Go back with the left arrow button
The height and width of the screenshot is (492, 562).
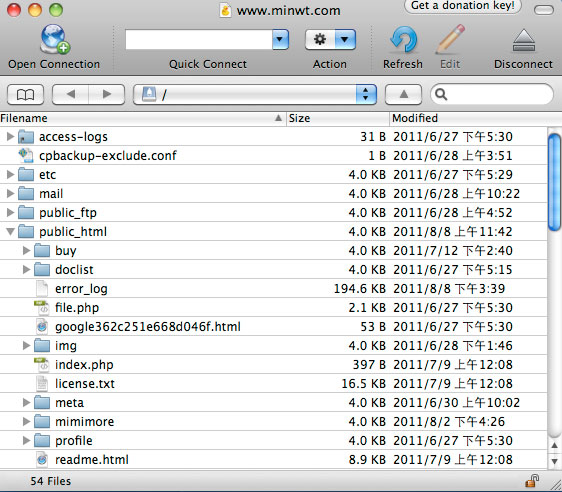pyautogui.click(x=71, y=95)
